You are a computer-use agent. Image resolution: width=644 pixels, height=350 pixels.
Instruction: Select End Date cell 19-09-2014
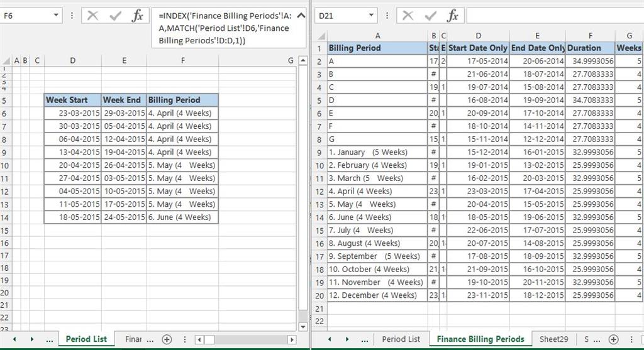click(x=538, y=100)
